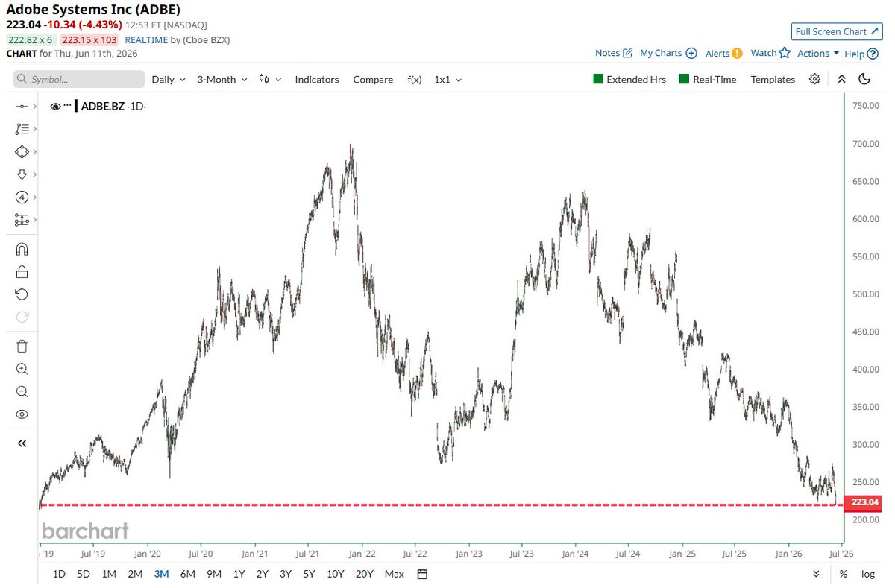Select the 2M time range
This screenshot has width=895, height=588.
click(135, 574)
